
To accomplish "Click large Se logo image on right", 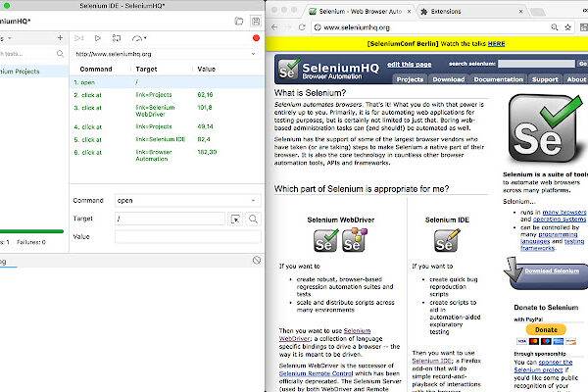I will (546, 128).
